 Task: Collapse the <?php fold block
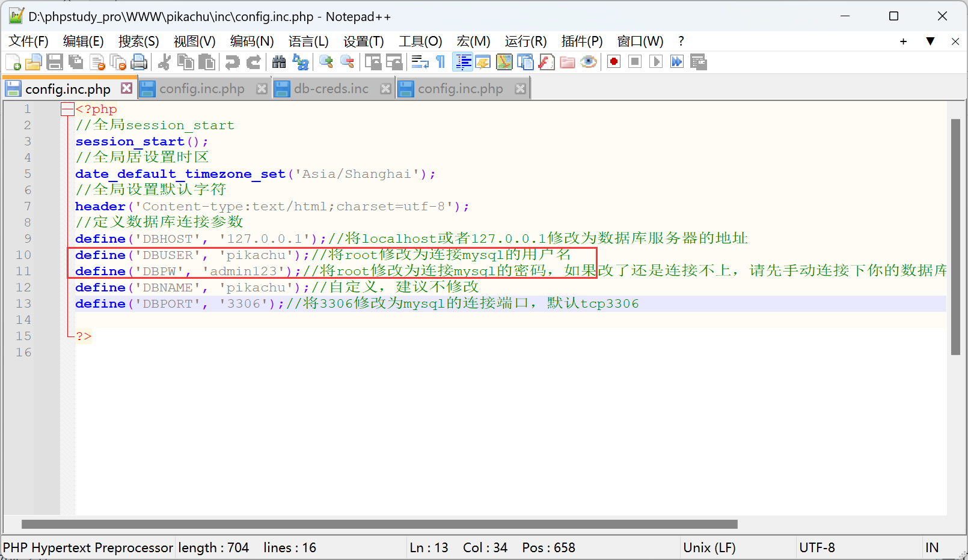pyautogui.click(x=67, y=109)
